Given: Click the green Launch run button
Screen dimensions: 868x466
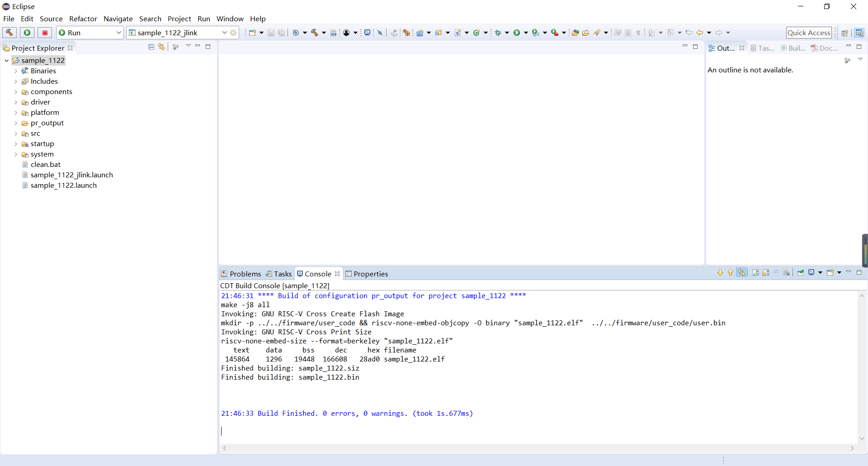Looking at the screenshot, I should point(27,33).
